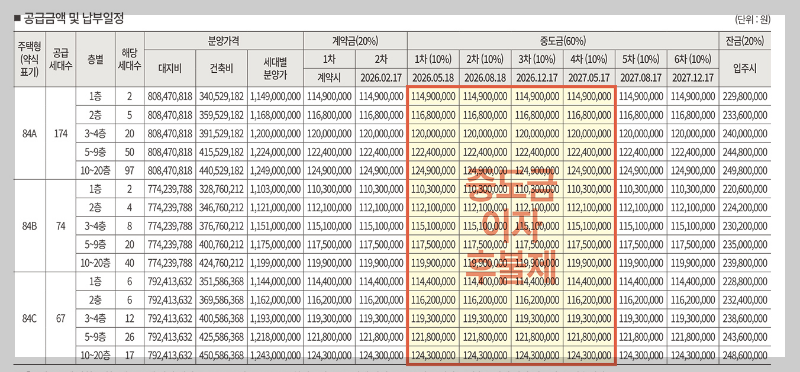Viewport: 800px width, 372px height.
Task: Select the '1,218,000,000' sale price cell
Action: 275,337
